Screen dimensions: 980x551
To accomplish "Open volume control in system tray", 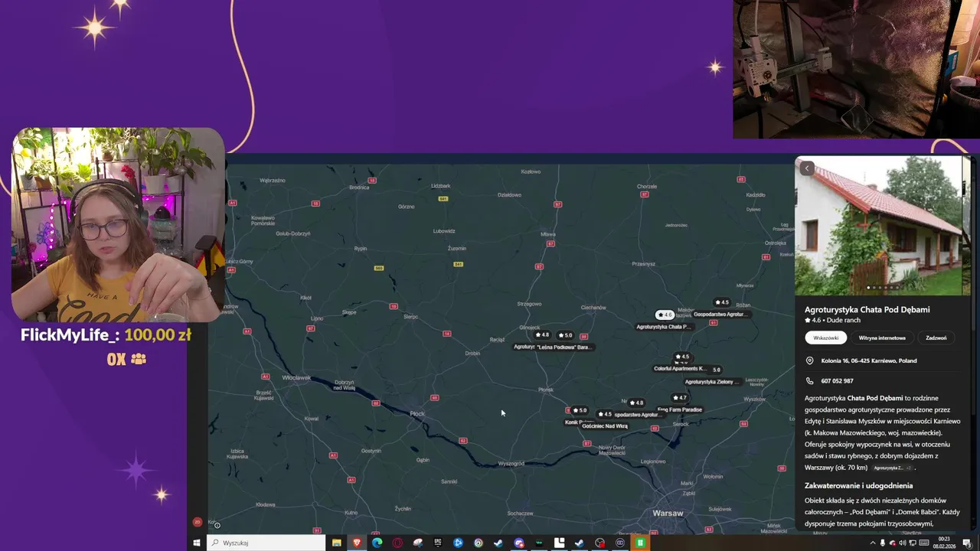I will 903,543.
